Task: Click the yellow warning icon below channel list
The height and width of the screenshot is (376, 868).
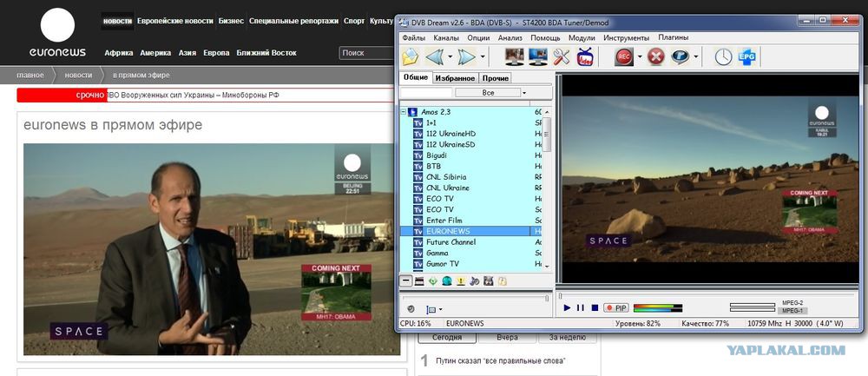Action: point(461,281)
